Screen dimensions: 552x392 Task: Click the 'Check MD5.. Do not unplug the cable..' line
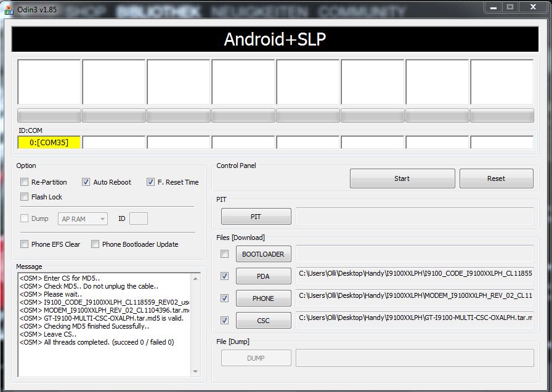[x=89, y=286]
